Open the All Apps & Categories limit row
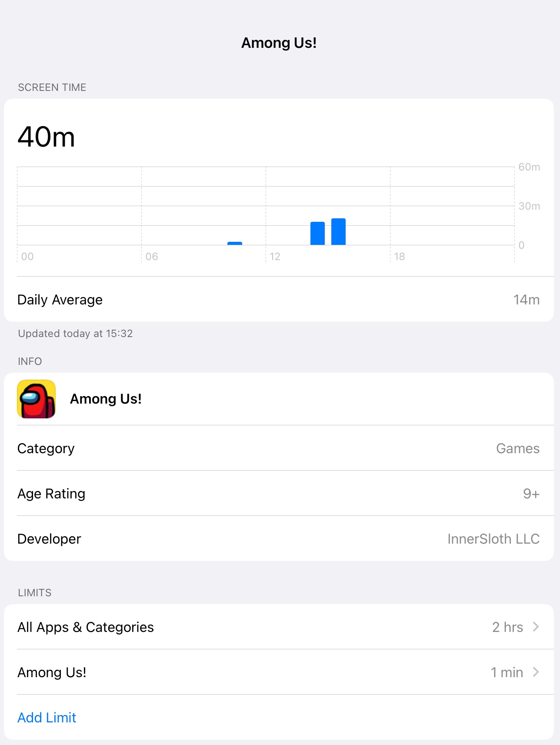The height and width of the screenshot is (745, 560). (x=279, y=627)
